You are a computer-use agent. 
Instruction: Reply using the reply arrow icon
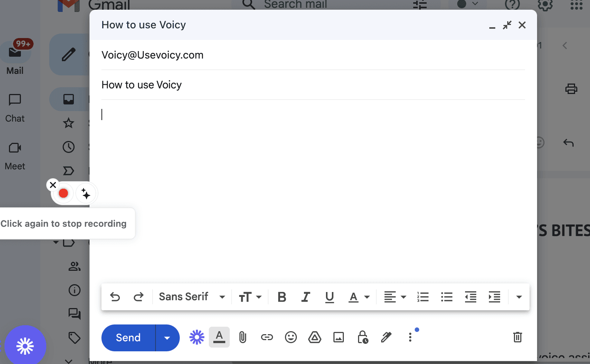click(568, 143)
